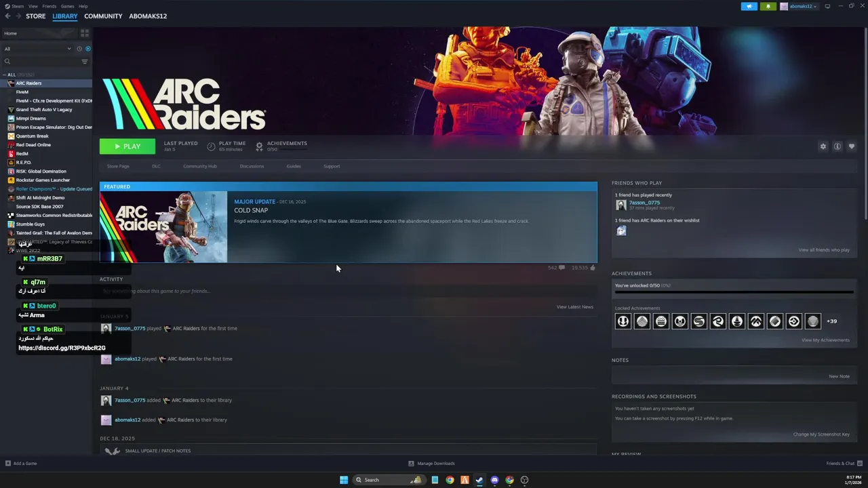Select Stumble Guys in the library
868x488 pixels.
tap(31, 224)
